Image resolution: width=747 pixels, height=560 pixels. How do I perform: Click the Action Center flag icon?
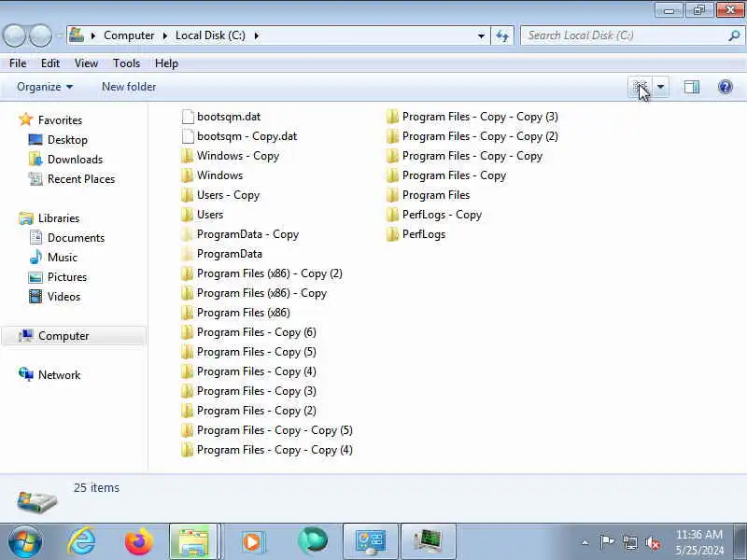pos(606,542)
